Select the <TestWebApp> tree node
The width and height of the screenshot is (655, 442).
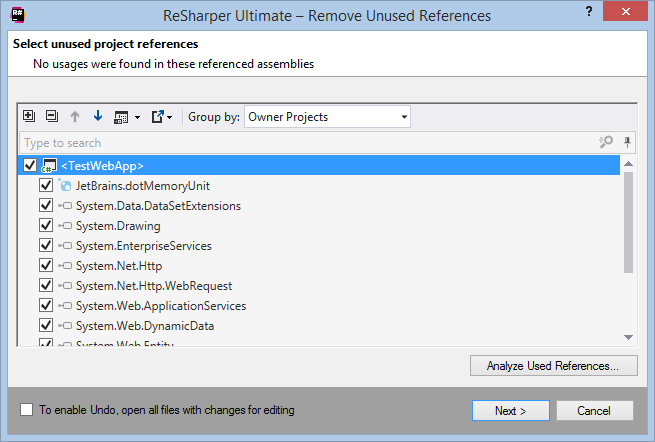(102, 166)
